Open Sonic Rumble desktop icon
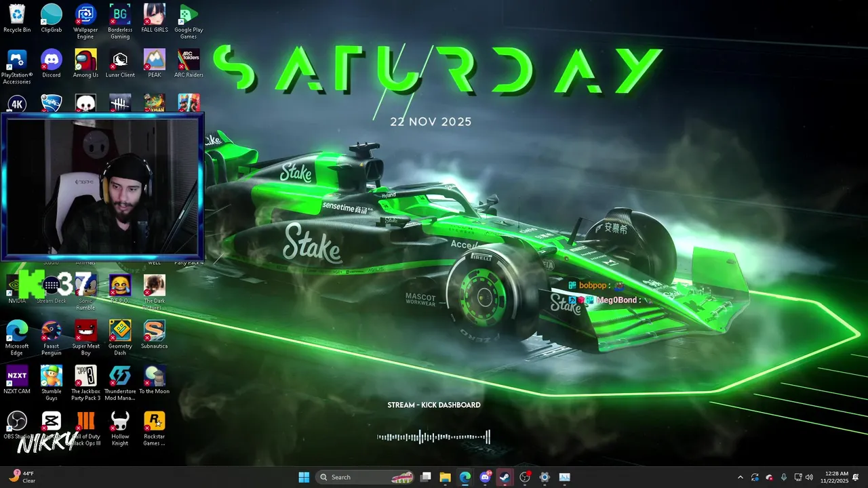This screenshot has width=868, height=488. (85, 292)
